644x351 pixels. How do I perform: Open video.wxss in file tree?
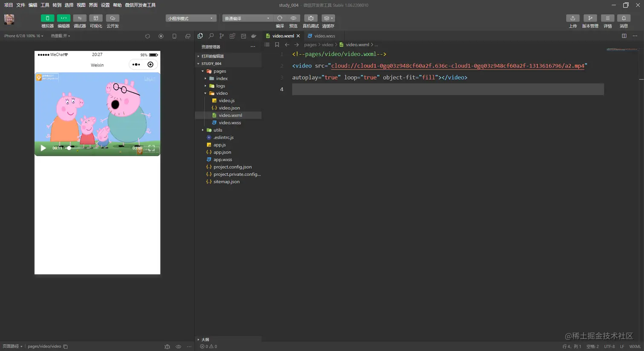(228, 123)
